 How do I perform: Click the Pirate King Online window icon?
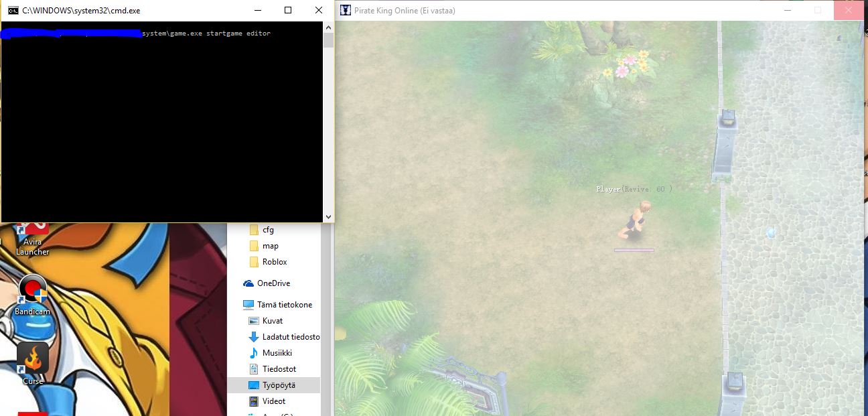click(x=346, y=10)
